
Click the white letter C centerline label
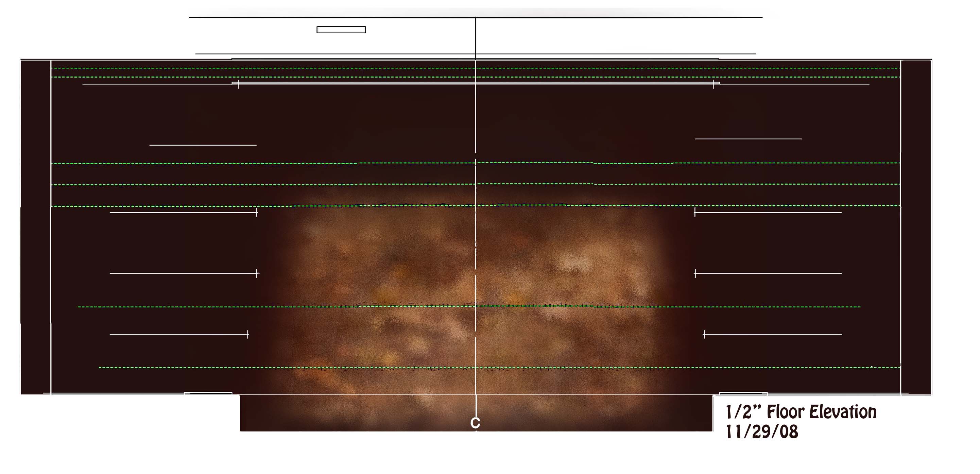475,423
